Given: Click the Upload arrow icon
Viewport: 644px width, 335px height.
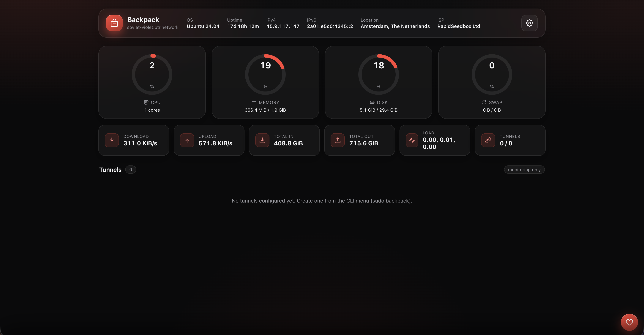Looking at the screenshot, I should 187,140.
